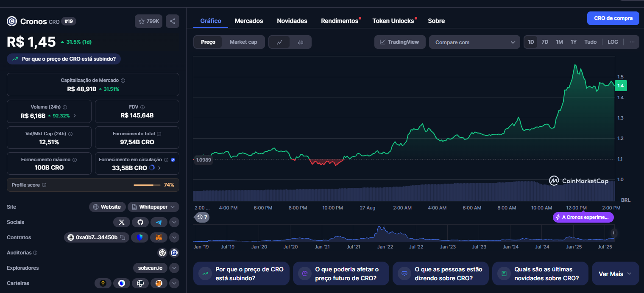
Task: Set chart range to 1D
Action: [531, 42]
